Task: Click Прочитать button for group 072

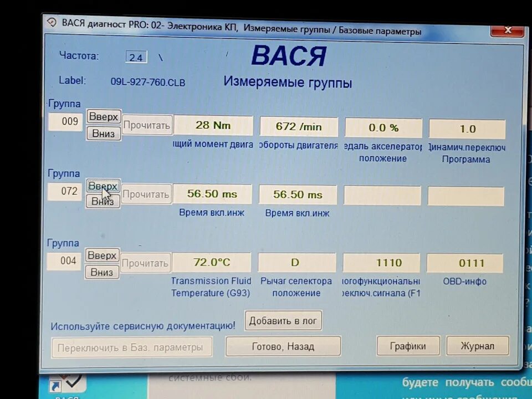Action: click(x=146, y=195)
